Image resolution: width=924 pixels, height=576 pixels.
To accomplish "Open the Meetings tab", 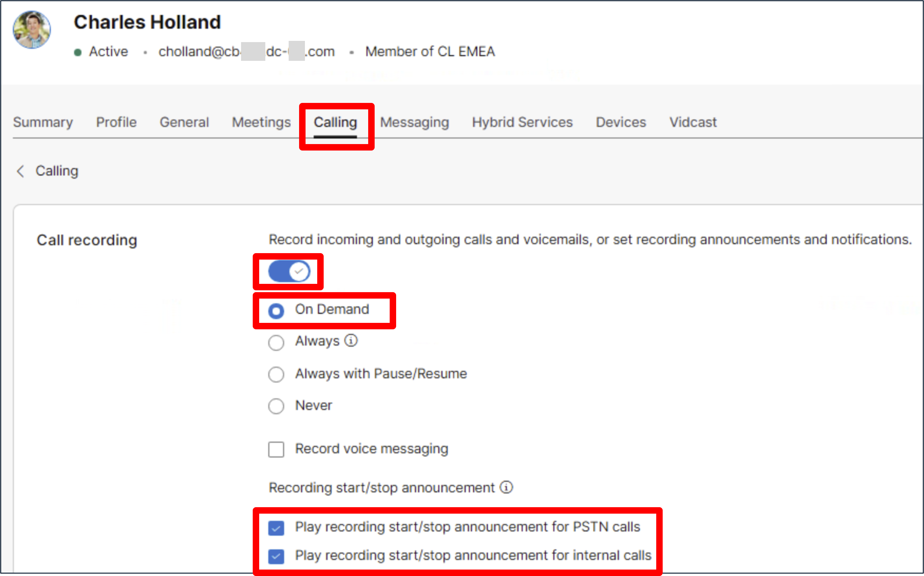I will pyautogui.click(x=261, y=122).
